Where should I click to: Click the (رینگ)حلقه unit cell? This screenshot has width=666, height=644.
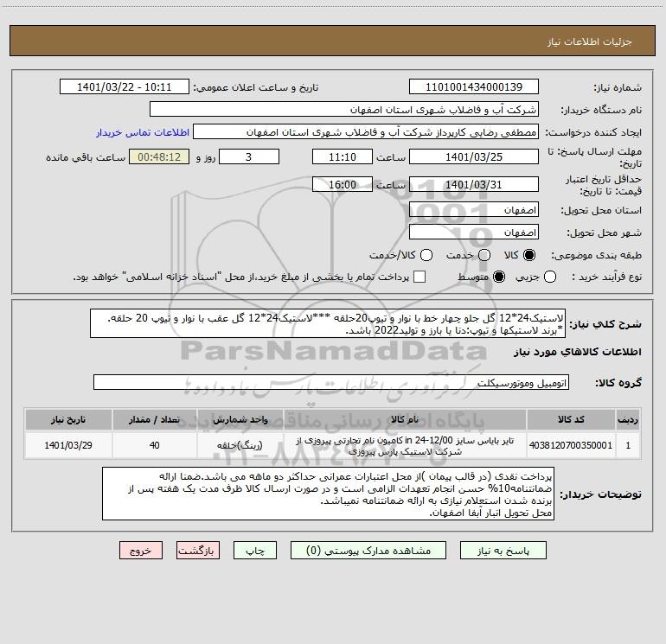pyautogui.click(x=240, y=445)
